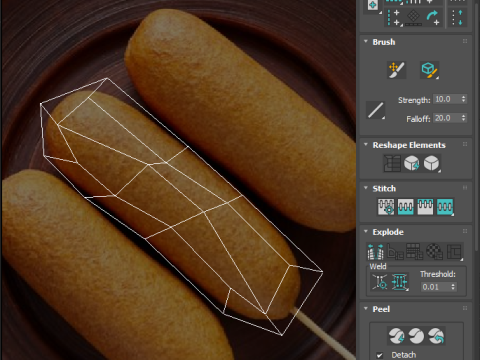Viewport: 480px width, 360px height.
Task: Collapse the Reshape Elements rollout
Action: tap(366, 145)
